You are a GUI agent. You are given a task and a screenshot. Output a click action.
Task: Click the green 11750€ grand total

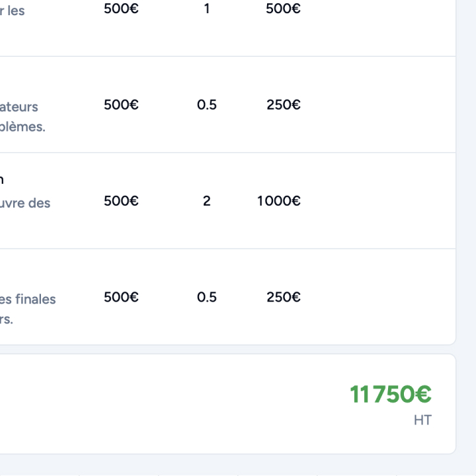(390, 395)
